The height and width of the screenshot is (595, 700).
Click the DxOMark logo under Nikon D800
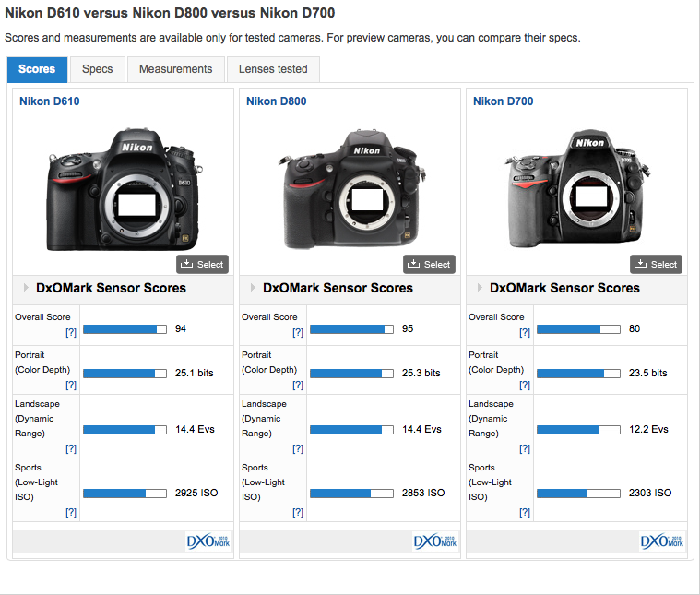point(434,541)
